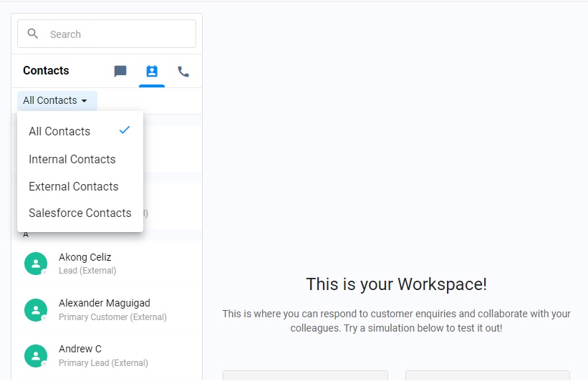This screenshot has height=381, width=588.
Task: Open the chat messages tab icon
Action: click(120, 71)
